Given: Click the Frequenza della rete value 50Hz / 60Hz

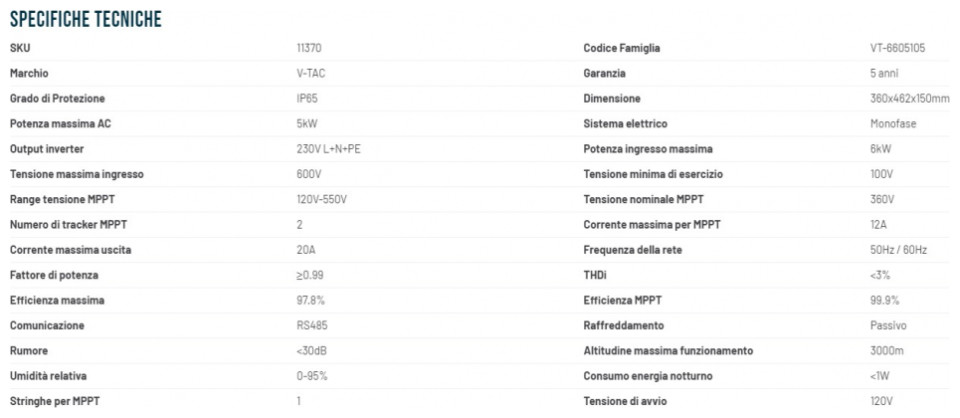Looking at the screenshot, I should click(x=898, y=250).
